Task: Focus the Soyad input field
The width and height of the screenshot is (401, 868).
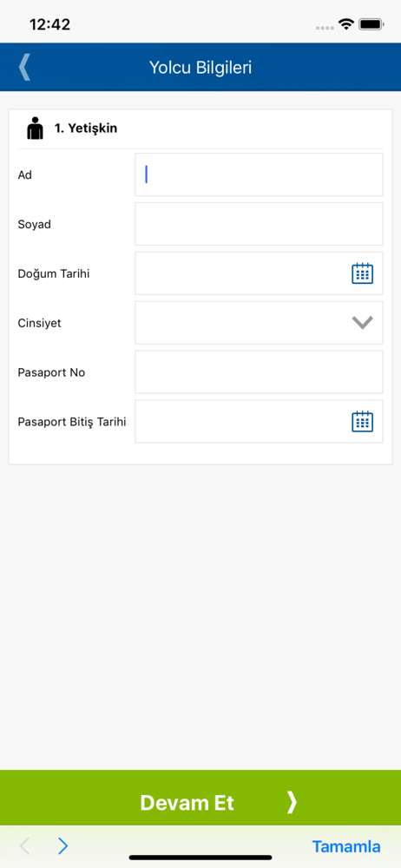Action: [x=259, y=224]
